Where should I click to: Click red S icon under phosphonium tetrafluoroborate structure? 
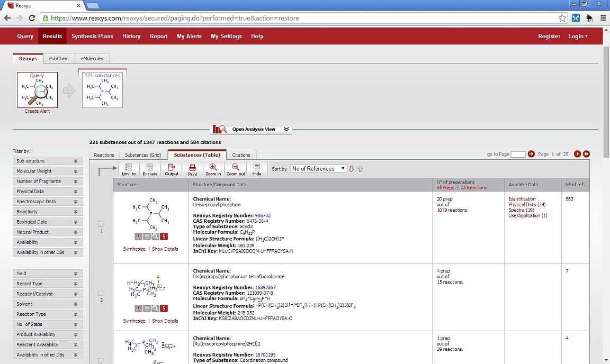[x=164, y=308]
